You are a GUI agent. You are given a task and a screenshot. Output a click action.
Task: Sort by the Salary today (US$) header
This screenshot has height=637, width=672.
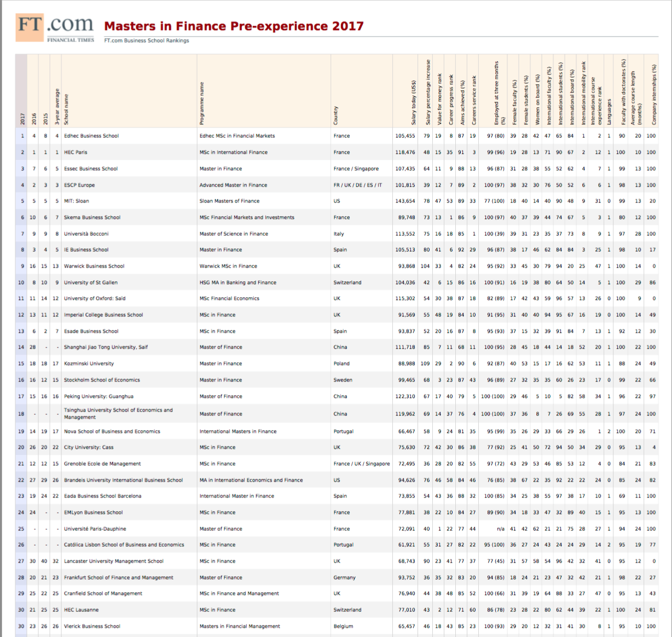point(413,103)
